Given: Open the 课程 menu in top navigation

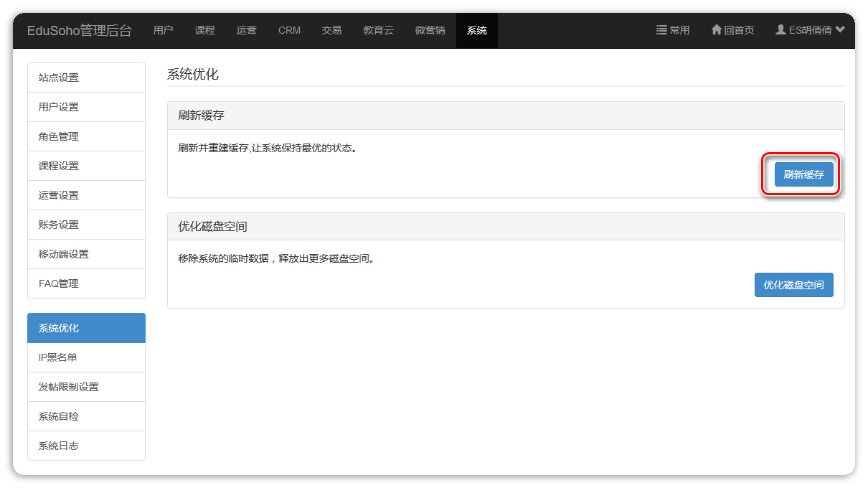Looking at the screenshot, I should [204, 30].
